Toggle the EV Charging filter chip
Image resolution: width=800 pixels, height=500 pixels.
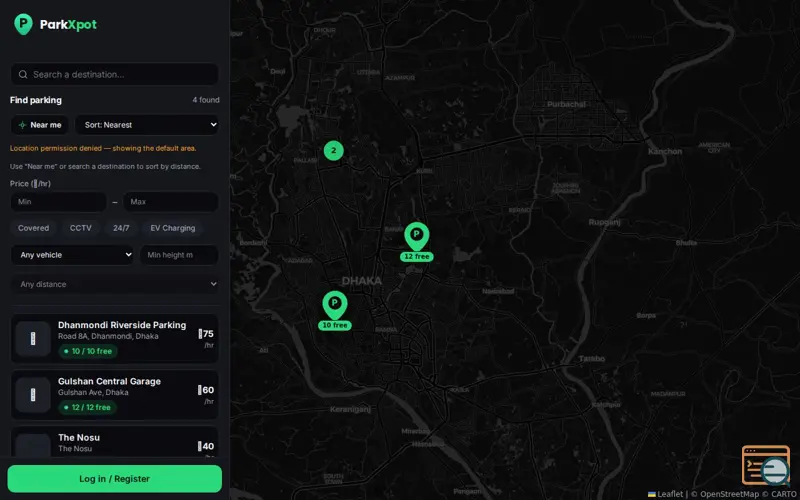172,228
